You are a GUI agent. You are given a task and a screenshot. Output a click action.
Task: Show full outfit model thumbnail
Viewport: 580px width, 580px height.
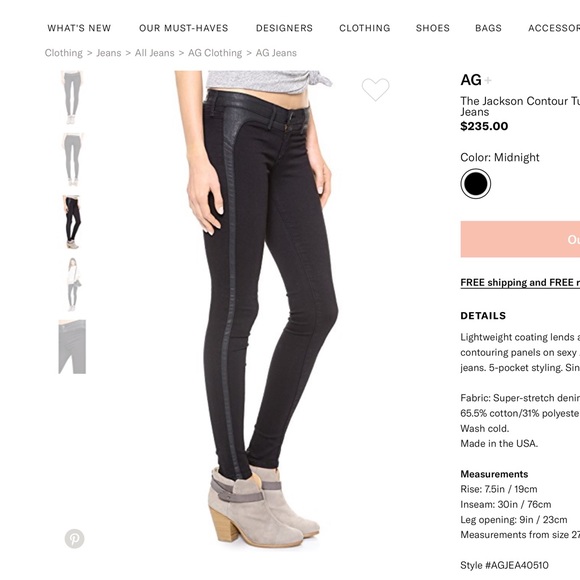(x=72, y=284)
